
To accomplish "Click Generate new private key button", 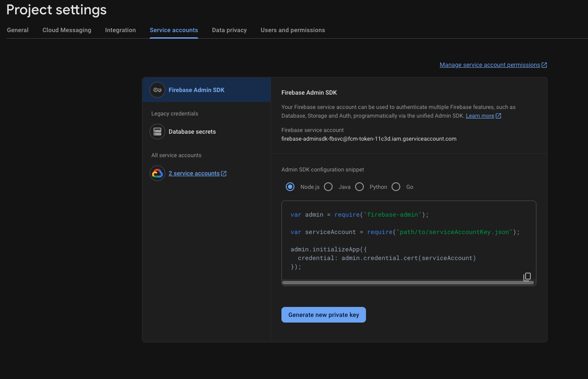I will 323,315.
